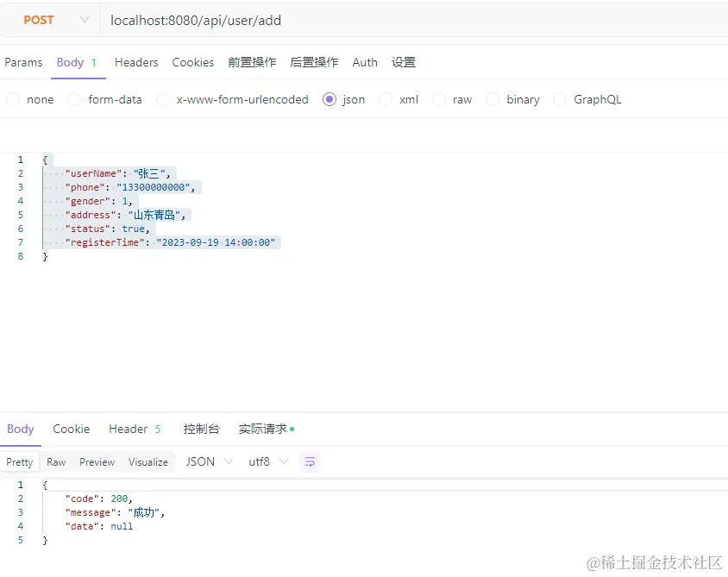Select the Raw response view
This screenshot has height=577, width=728.
pyautogui.click(x=56, y=462)
